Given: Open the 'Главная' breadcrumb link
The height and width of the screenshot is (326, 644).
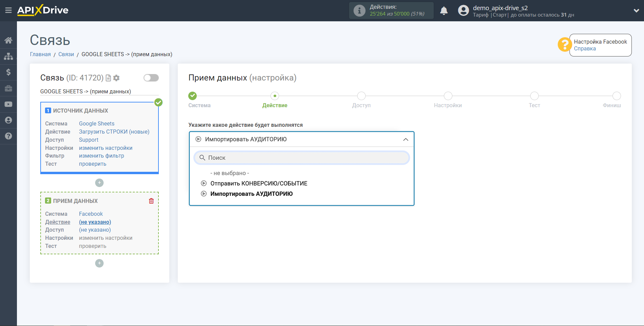Looking at the screenshot, I should point(40,54).
